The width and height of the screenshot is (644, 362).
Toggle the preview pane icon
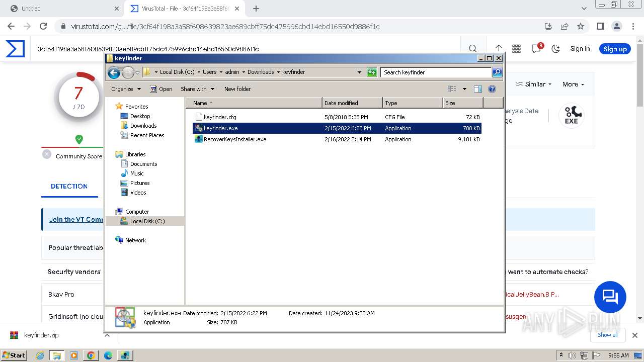[x=478, y=89]
